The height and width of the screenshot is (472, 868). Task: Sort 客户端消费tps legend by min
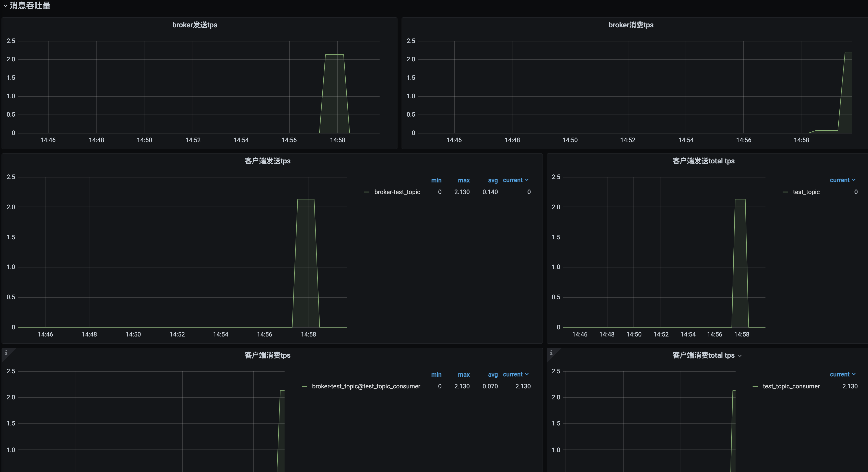pyautogui.click(x=436, y=375)
